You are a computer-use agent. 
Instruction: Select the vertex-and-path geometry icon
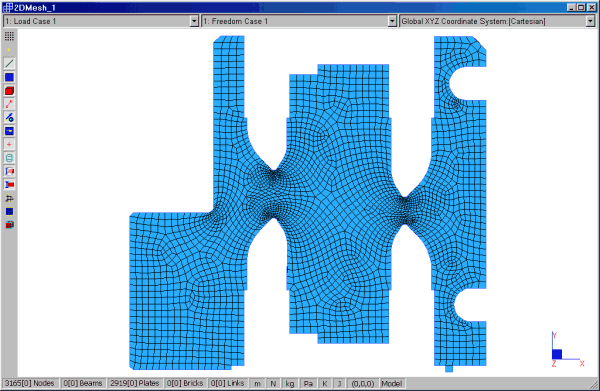click(x=9, y=117)
